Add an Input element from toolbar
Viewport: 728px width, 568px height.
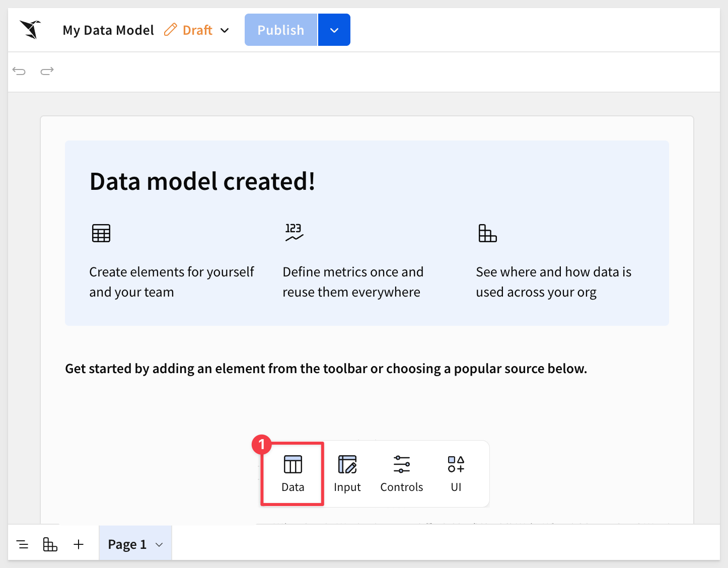[347, 474]
